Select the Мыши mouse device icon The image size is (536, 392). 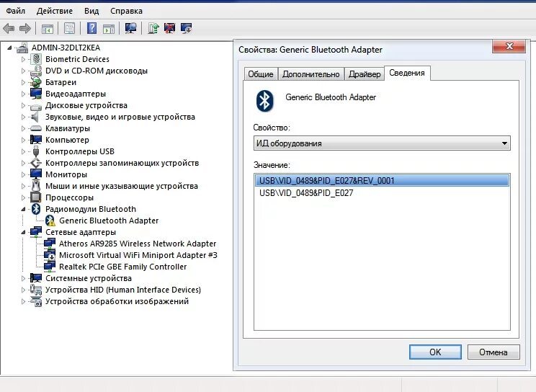click(35, 186)
